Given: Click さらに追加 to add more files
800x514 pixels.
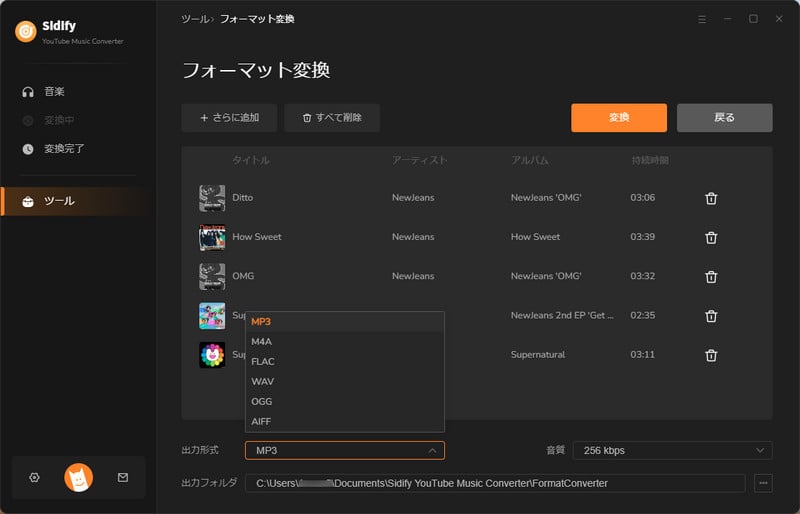Looking at the screenshot, I should [x=229, y=117].
